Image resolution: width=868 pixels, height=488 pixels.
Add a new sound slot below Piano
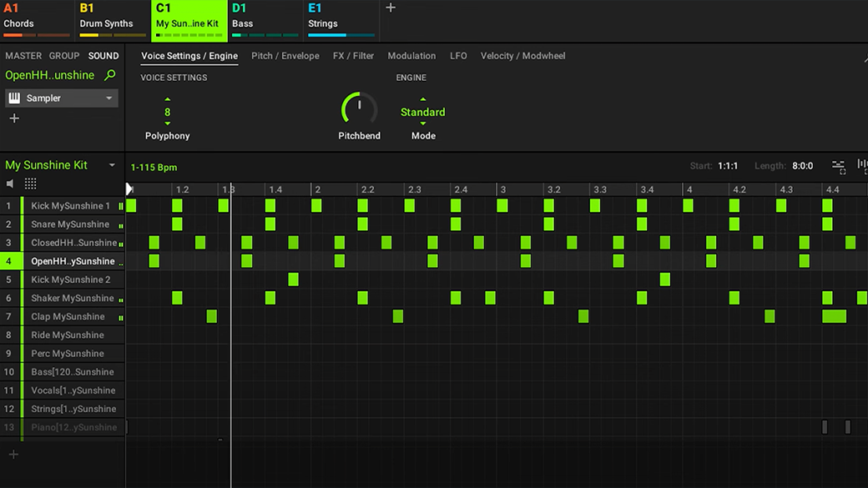[x=14, y=455]
